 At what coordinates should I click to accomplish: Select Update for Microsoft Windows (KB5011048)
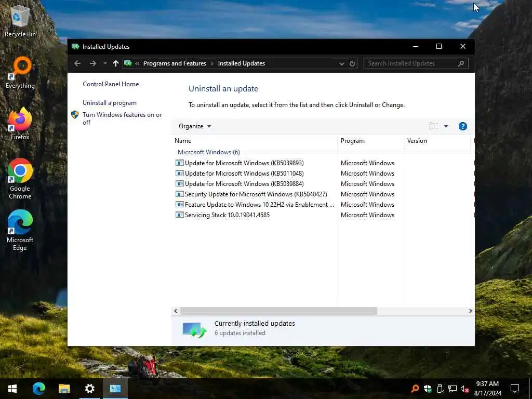[244, 174]
